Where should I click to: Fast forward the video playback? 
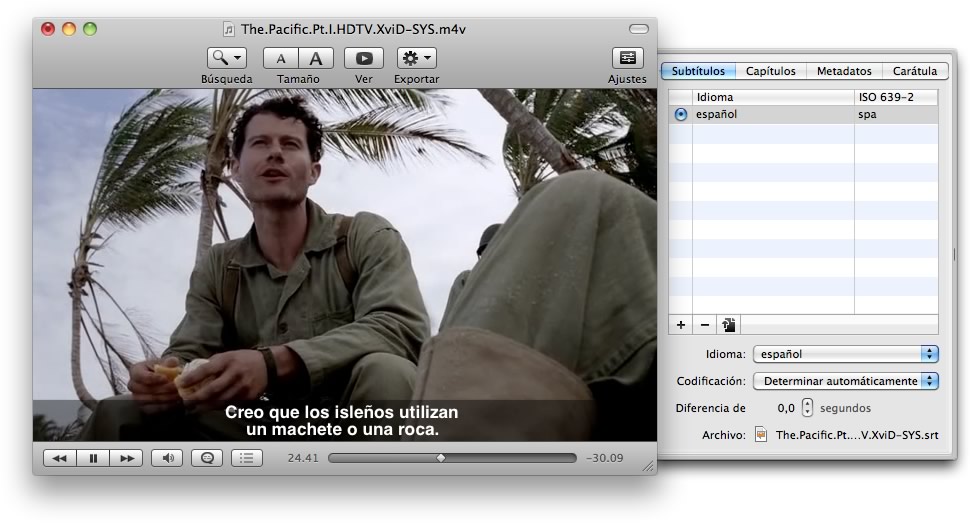[x=126, y=458]
